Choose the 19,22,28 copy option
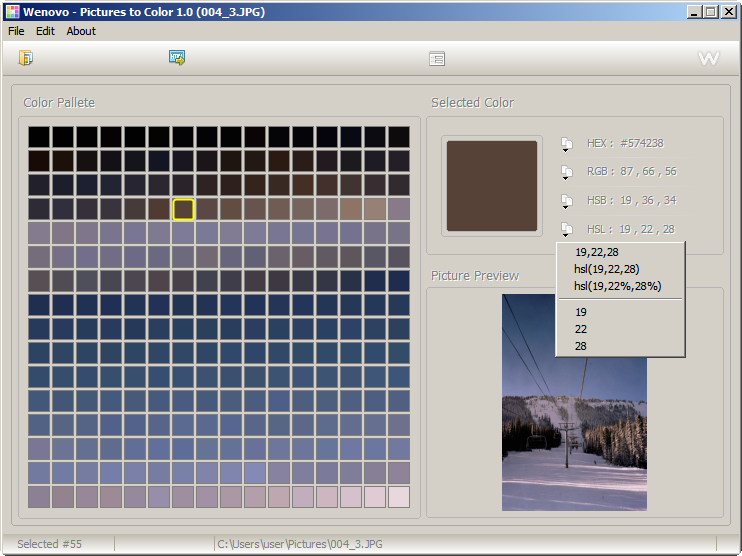Image resolution: width=742 pixels, height=556 pixels. coord(620,252)
